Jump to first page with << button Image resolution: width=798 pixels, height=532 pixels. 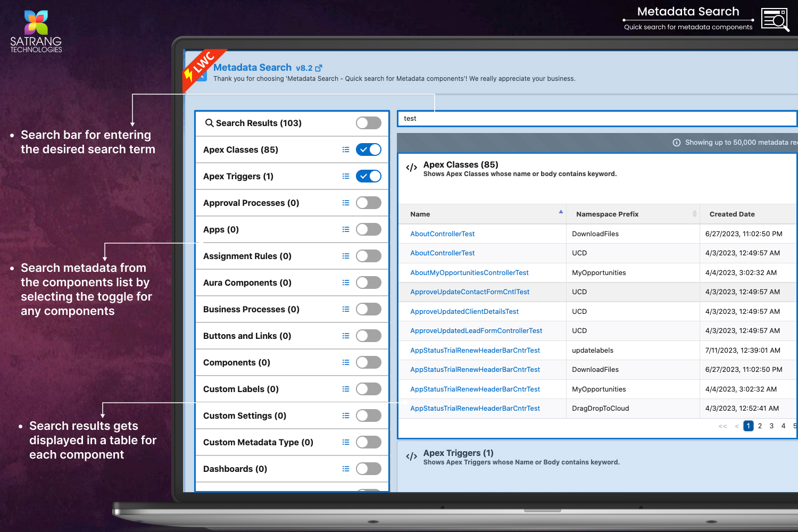[722, 426]
